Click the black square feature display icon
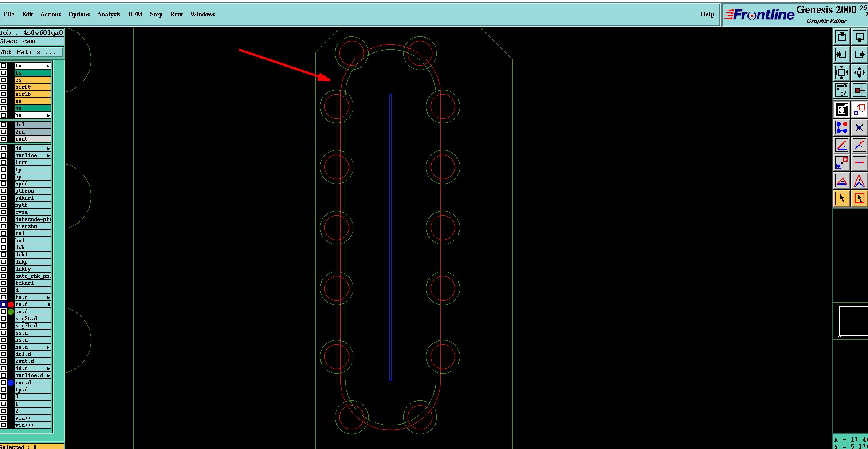Image resolution: width=868 pixels, height=449 pixels. (x=842, y=110)
